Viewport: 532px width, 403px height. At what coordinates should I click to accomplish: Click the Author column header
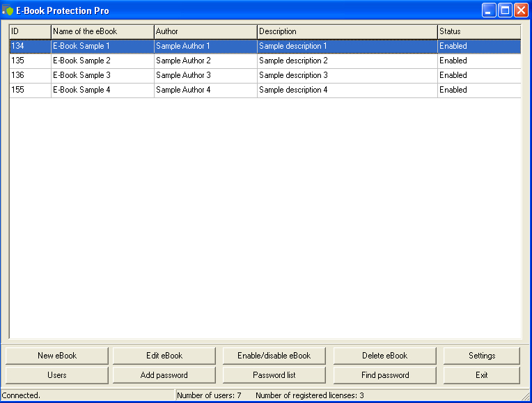pos(205,31)
